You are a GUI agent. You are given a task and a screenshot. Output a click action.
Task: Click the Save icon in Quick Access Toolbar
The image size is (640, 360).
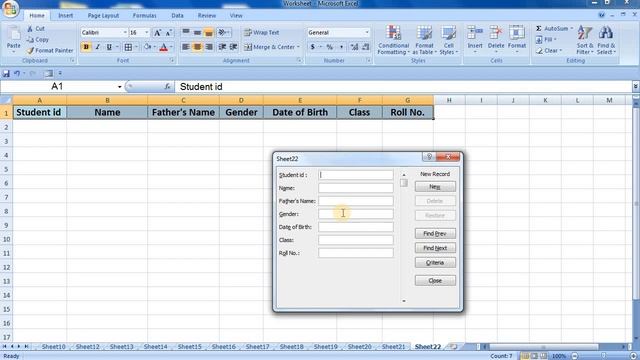coord(6,73)
